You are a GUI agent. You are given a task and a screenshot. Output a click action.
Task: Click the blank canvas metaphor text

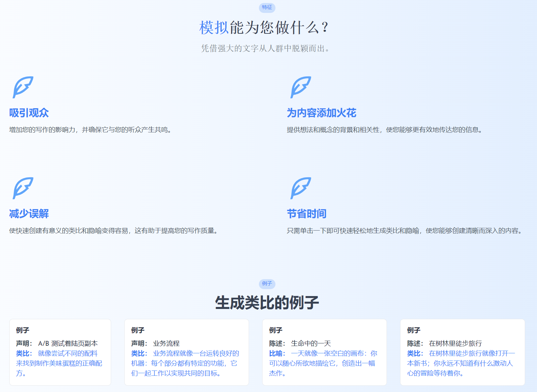pyautogui.click(x=322, y=363)
